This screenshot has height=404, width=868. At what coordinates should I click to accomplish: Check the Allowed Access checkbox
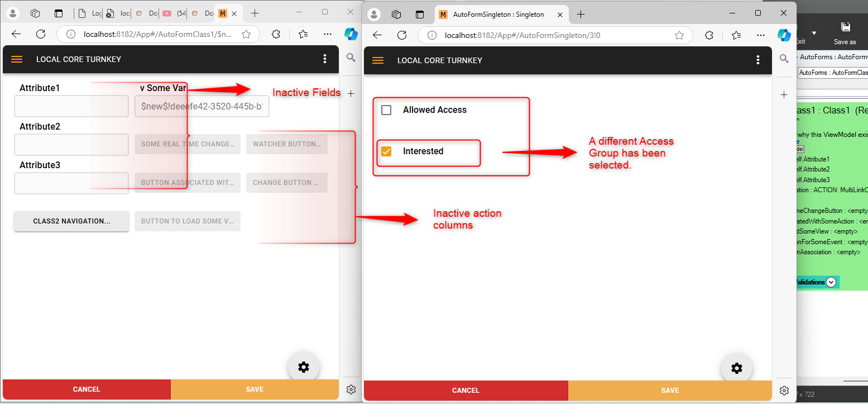(386, 110)
